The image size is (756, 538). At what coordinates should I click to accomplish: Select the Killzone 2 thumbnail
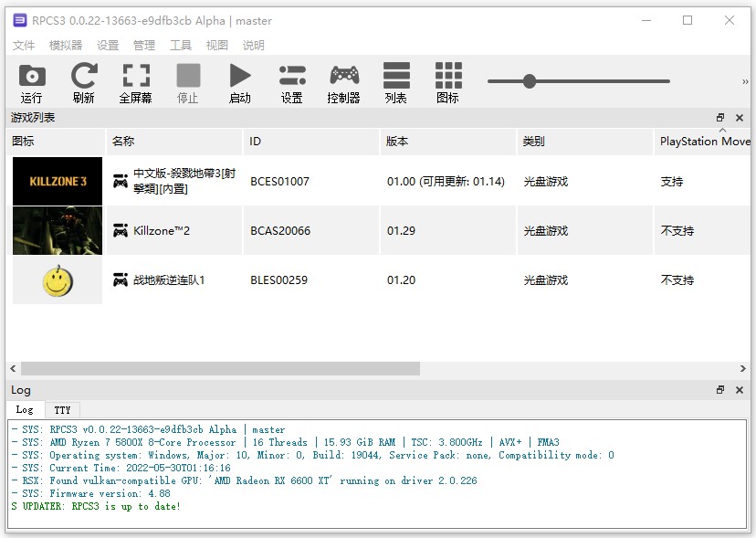[x=58, y=231]
